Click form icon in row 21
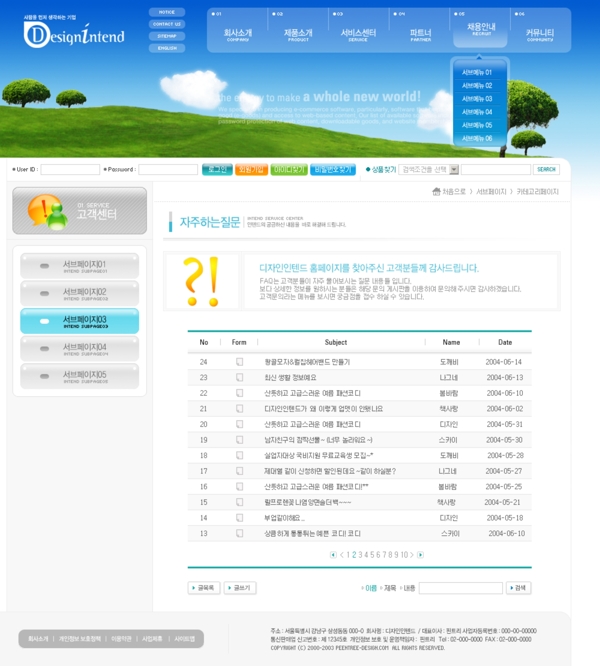This screenshot has width=600, height=666. [x=239, y=409]
